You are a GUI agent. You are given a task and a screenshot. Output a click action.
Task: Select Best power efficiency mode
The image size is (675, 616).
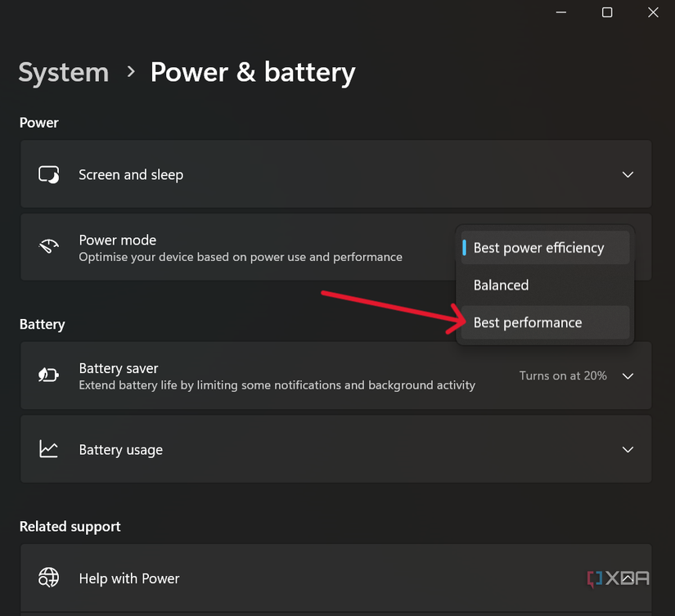[539, 247]
